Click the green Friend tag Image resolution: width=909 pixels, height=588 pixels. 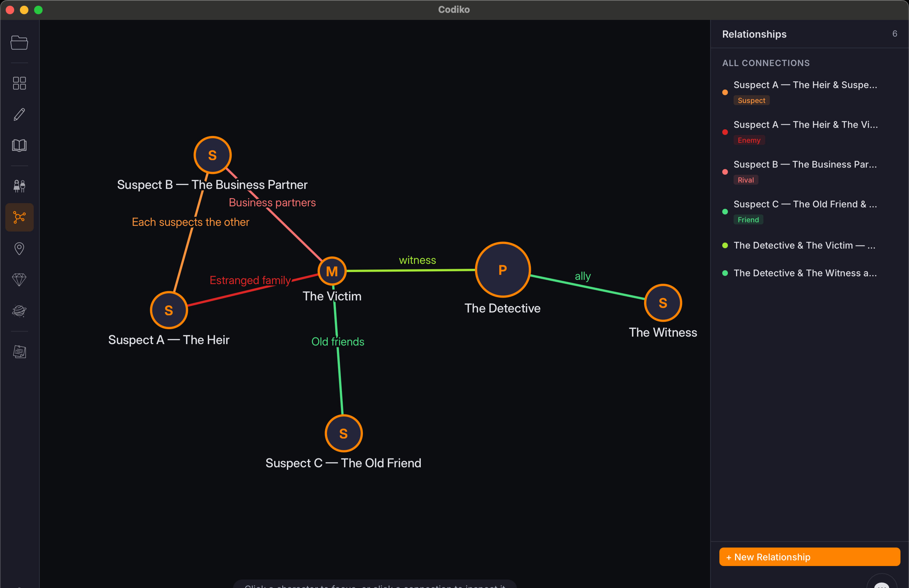(748, 219)
